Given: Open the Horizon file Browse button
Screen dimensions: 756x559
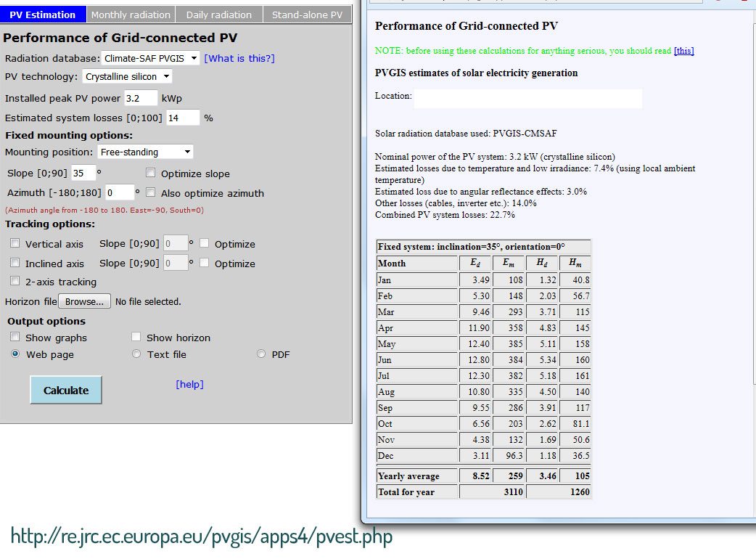Looking at the screenshot, I should [84, 301].
